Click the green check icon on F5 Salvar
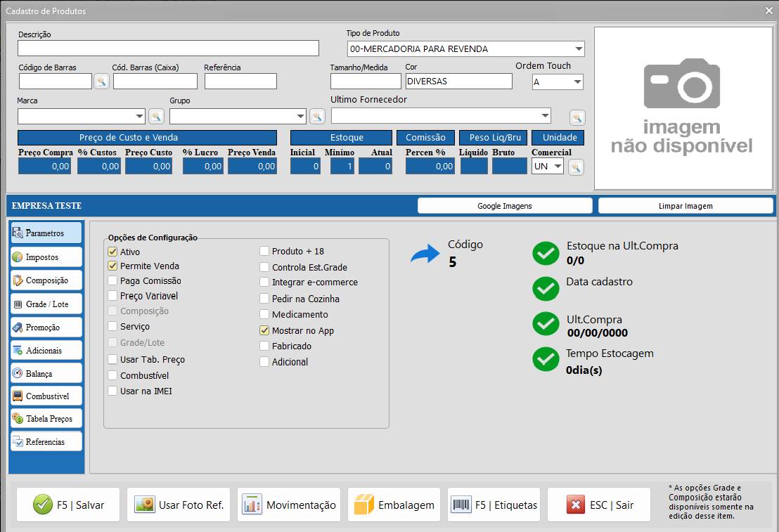This screenshot has width=779, height=532. tap(43, 505)
